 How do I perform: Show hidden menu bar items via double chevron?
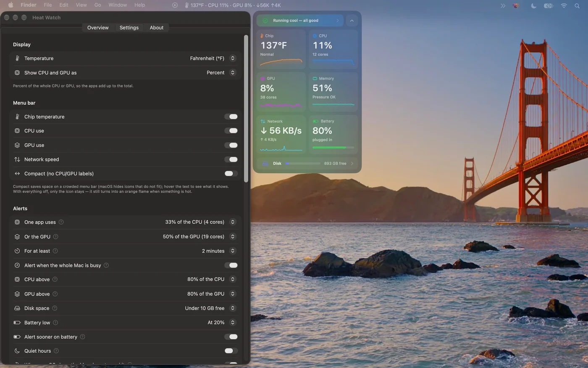point(503,5)
